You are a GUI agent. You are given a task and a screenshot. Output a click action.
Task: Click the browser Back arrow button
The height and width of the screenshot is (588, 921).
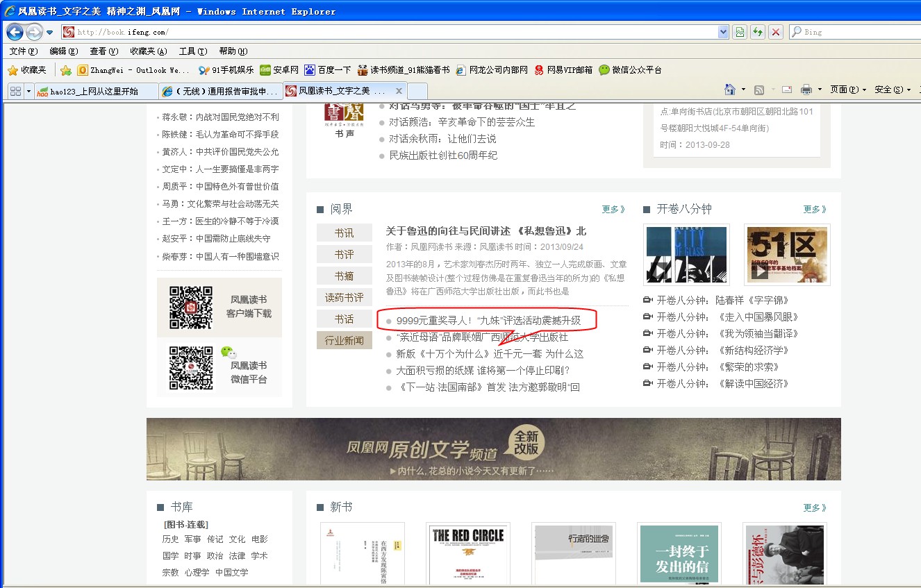point(15,32)
